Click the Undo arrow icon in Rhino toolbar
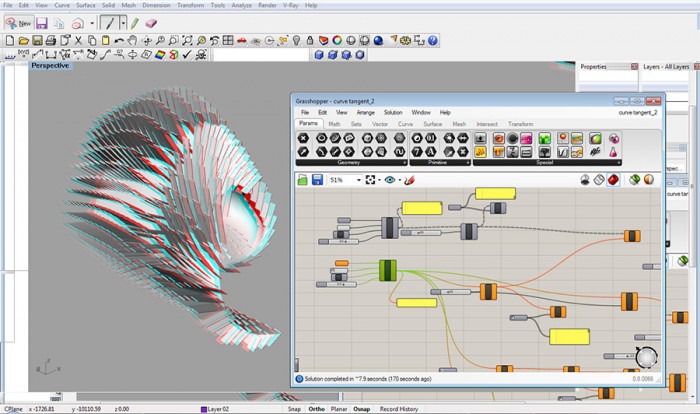Viewport: 700px width, 414px height. click(119, 41)
